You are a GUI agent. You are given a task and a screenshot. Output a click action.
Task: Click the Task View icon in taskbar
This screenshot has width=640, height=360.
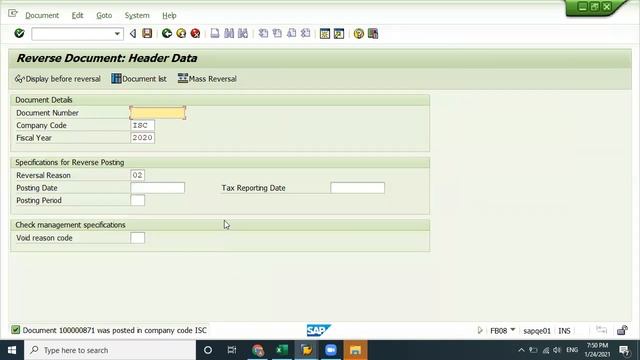click(x=232, y=350)
